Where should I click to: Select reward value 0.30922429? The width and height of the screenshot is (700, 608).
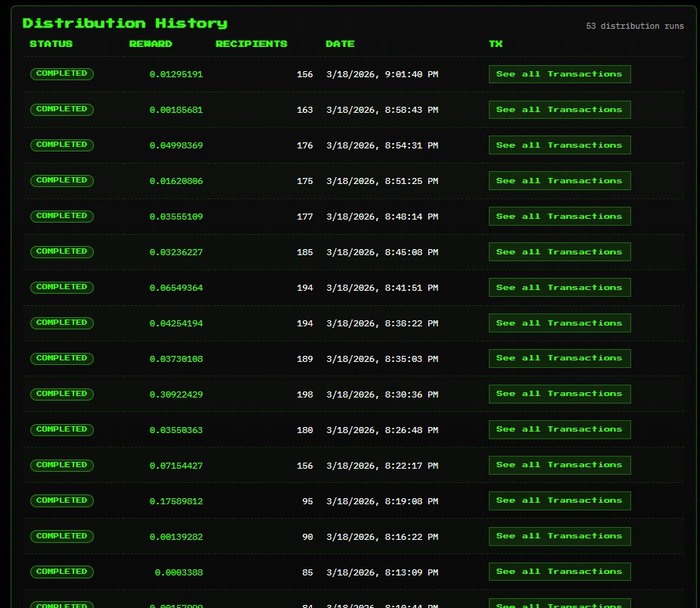(x=176, y=394)
